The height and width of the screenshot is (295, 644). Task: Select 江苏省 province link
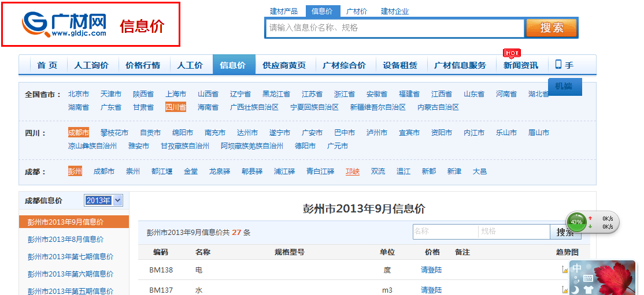(312, 94)
